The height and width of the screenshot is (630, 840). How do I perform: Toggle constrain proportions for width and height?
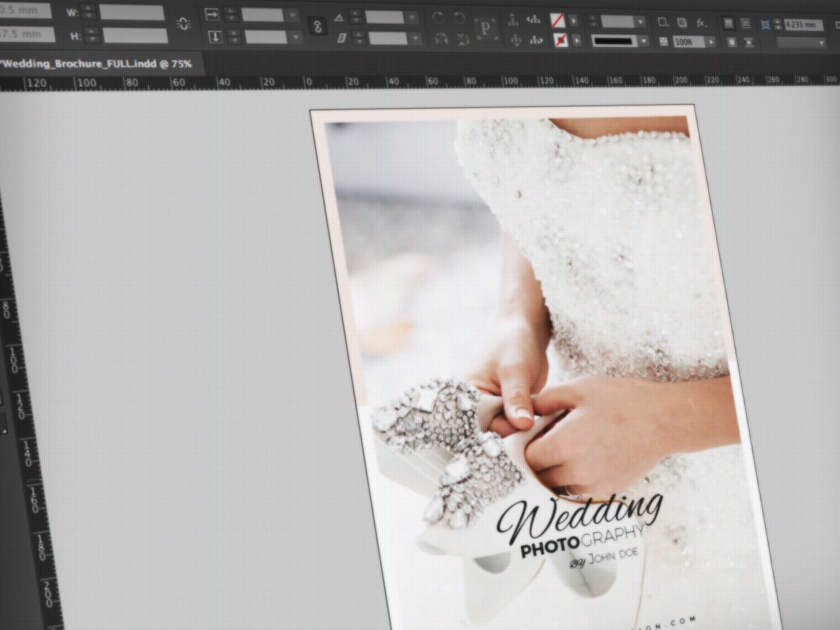click(x=183, y=24)
